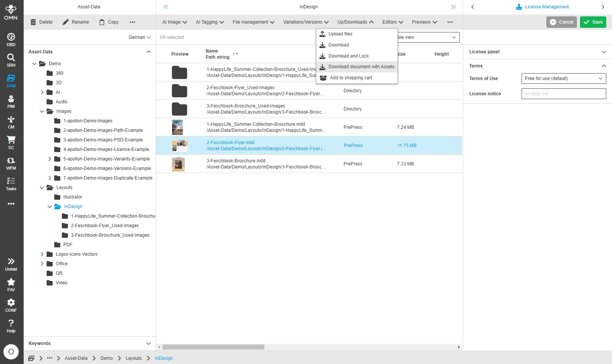Click the SRH search icon
This screenshot has height=364, width=612.
[x=11, y=60]
